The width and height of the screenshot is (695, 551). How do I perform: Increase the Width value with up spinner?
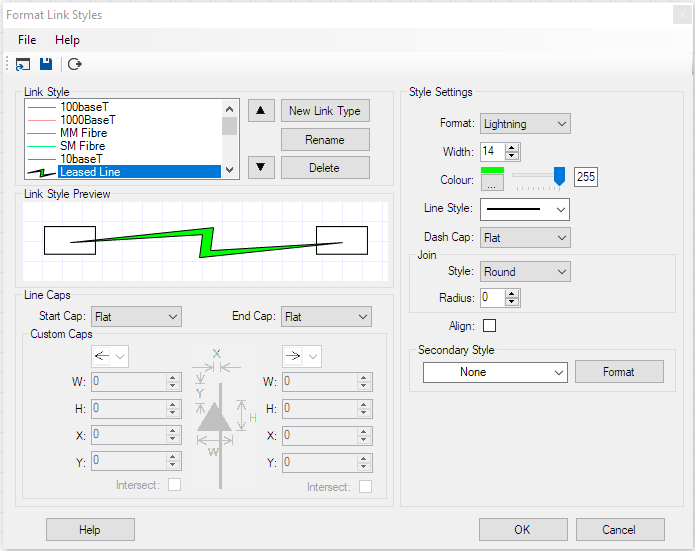click(513, 147)
